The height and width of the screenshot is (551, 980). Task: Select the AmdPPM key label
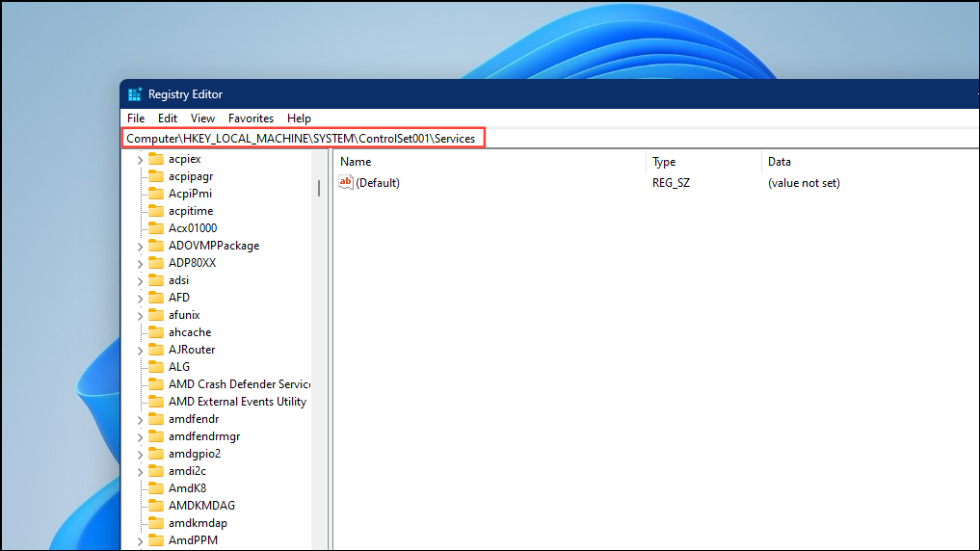(193, 540)
